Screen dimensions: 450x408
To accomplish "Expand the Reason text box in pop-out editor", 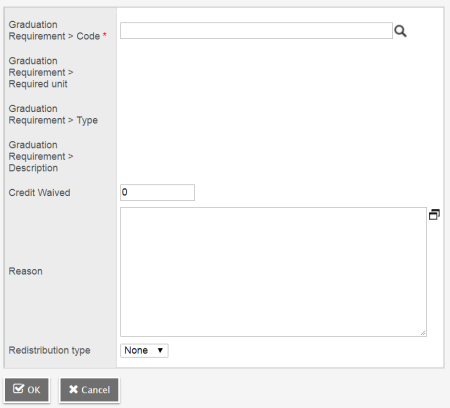I will (x=434, y=215).
